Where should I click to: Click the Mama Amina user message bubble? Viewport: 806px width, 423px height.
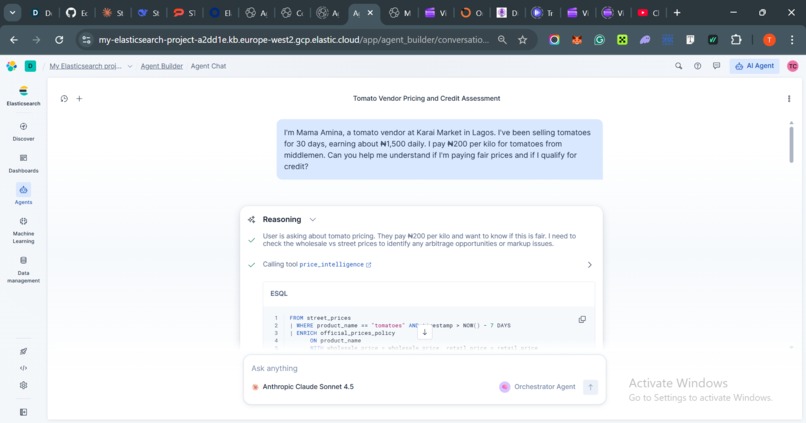pos(439,150)
